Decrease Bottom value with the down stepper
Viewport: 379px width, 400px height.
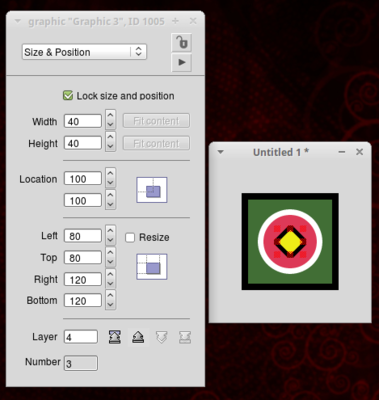[x=111, y=305]
